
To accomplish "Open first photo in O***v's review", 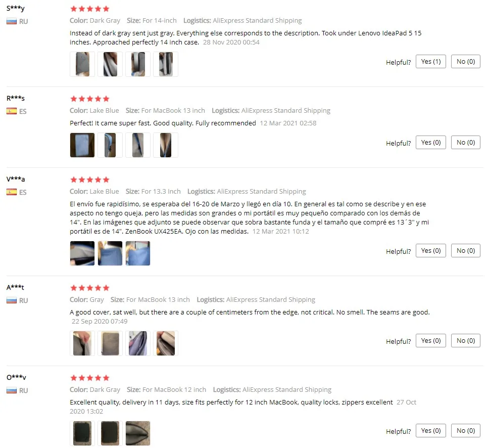I will 82,433.
